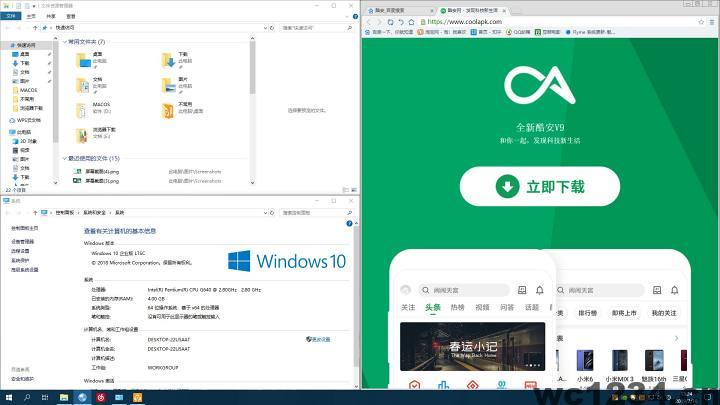Refresh the Quick access folder in File Explorer
This screenshot has width=720, height=405.
click(x=272, y=28)
